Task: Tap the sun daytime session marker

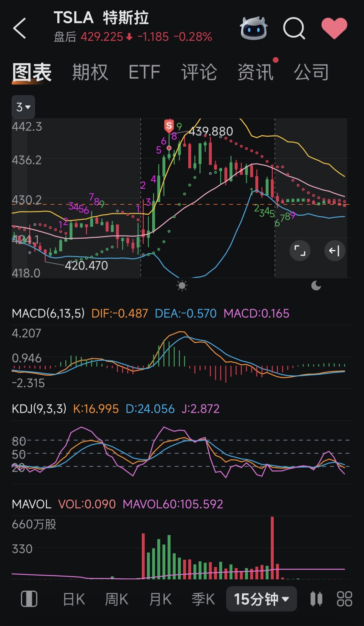Action: [x=182, y=286]
